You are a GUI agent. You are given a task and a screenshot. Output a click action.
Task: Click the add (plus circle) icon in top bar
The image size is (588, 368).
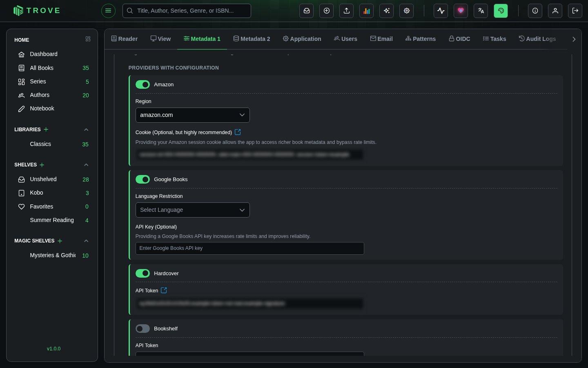(x=327, y=11)
